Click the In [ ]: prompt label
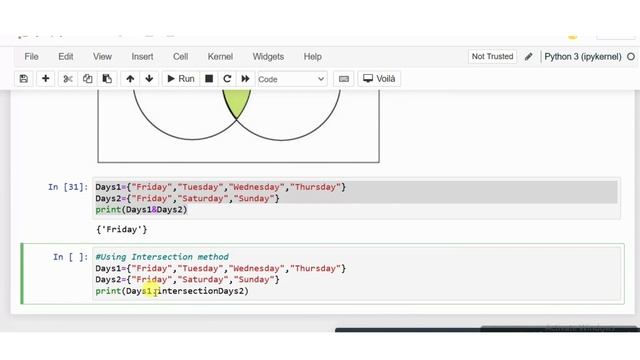The height and width of the screenshot is (360, 640). point(70,257)
